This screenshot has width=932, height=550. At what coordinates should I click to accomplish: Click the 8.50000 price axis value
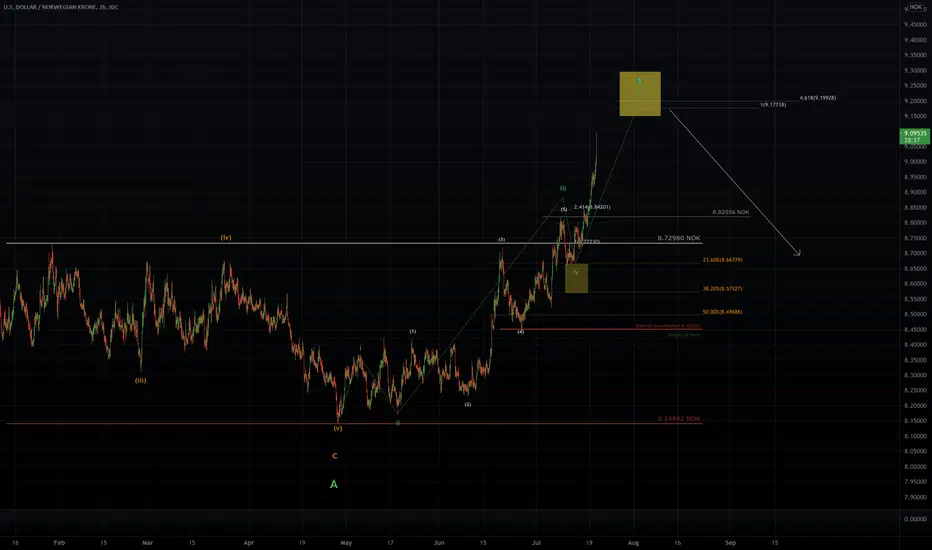pyautogui.click(x=915, y=315)
